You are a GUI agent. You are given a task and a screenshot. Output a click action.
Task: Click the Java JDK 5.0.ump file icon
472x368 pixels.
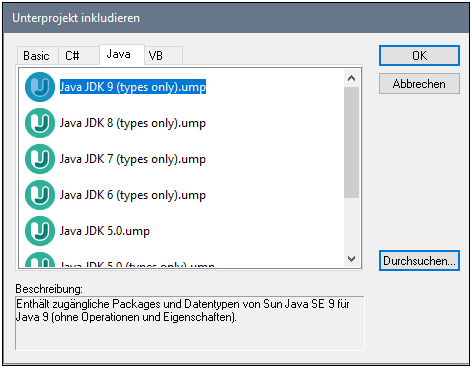click(x=40, y=231)
